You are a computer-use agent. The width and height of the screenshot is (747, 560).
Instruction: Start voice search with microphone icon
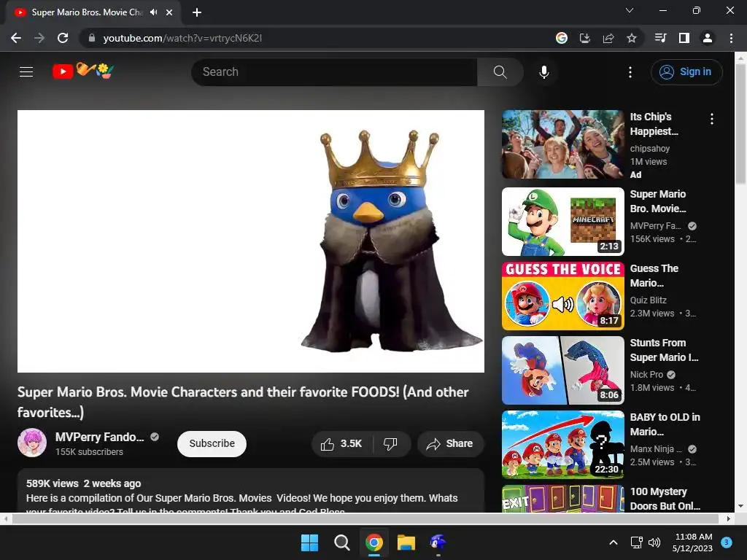coord(543,72)
